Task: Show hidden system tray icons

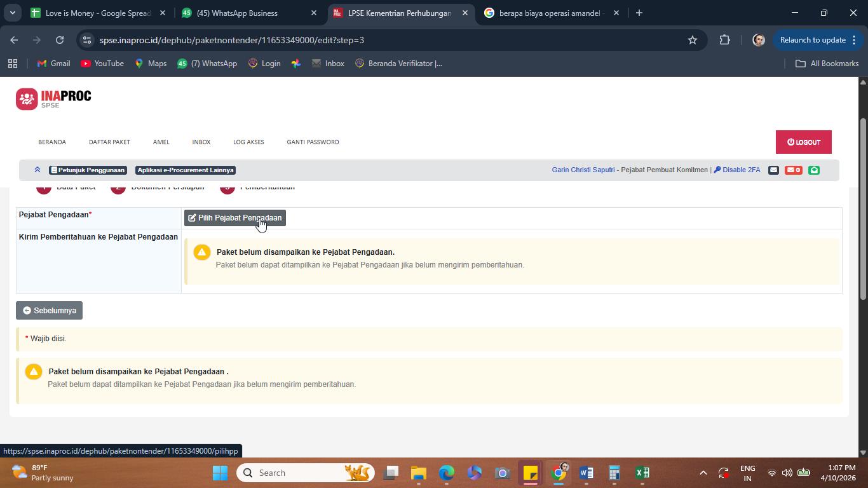Action: pos(703,473)
